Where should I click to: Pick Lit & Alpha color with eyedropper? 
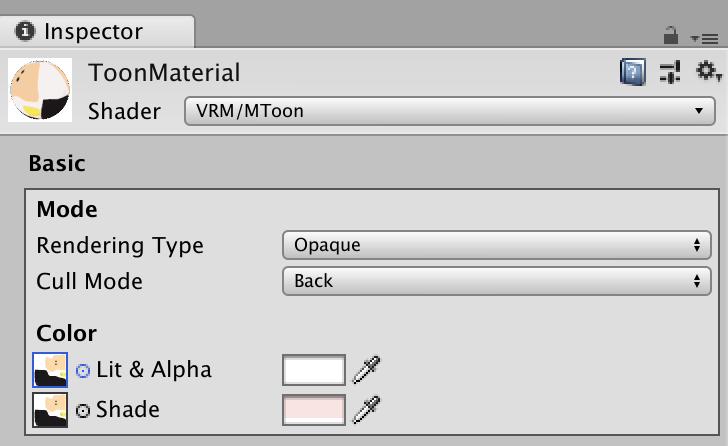(x=368, y=370)
